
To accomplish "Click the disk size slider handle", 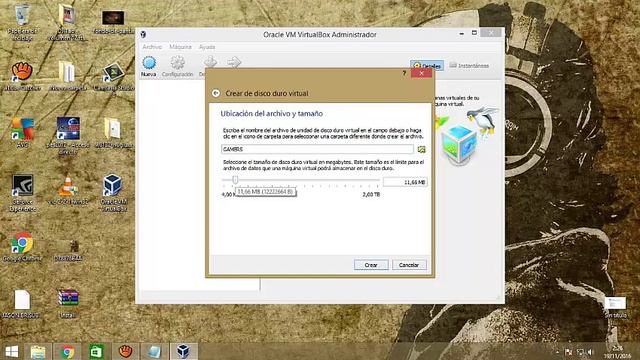I will pos(235,180).
